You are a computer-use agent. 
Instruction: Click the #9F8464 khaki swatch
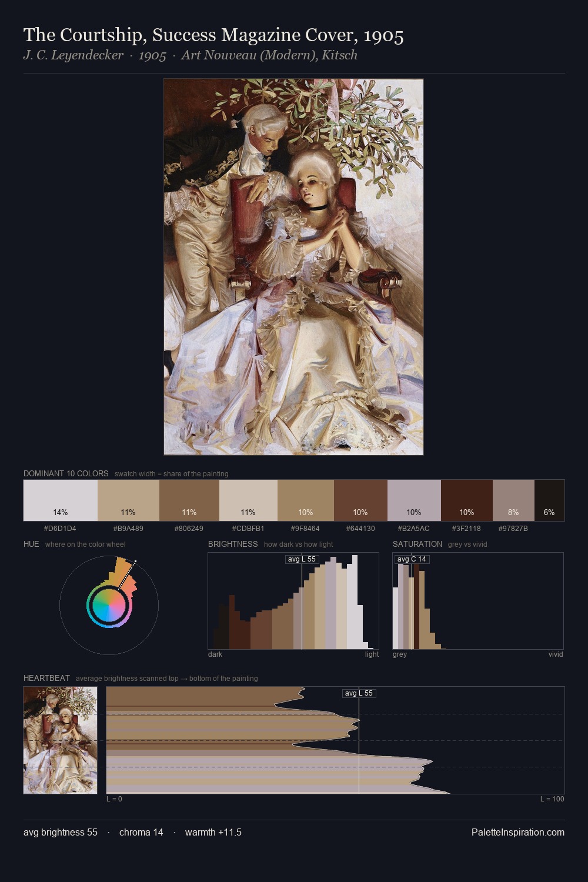[x=306, y=500]
